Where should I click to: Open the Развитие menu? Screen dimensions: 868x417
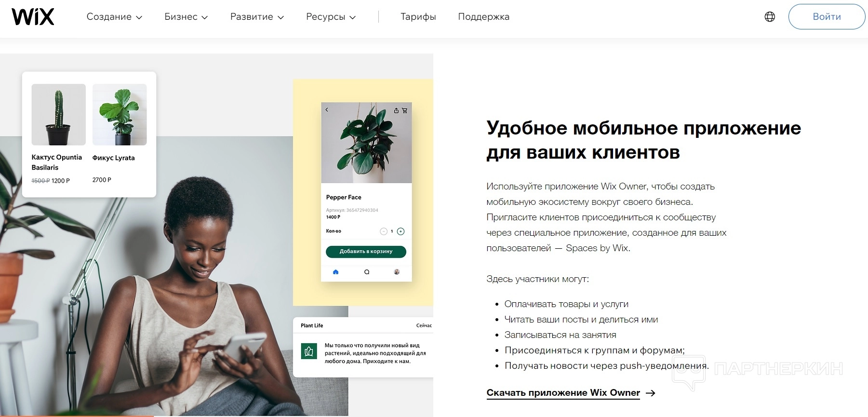pos(257,17)
